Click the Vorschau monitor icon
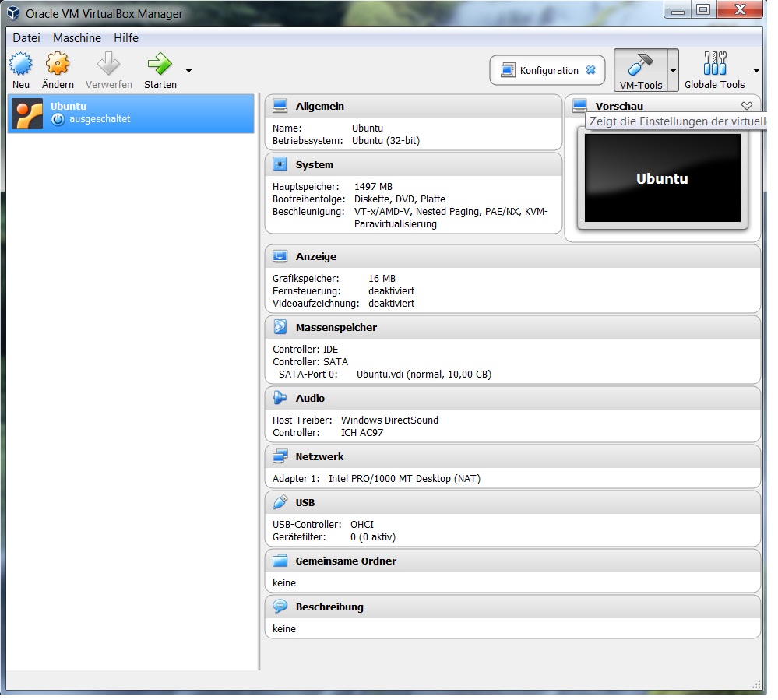Screen dimensions: 778x700 coord(579,106)
